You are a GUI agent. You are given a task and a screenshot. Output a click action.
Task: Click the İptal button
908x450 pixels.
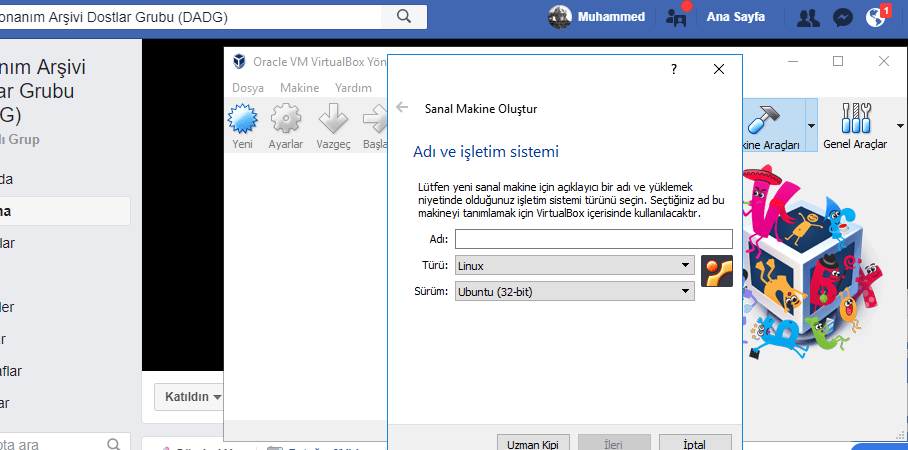point(695,443)
